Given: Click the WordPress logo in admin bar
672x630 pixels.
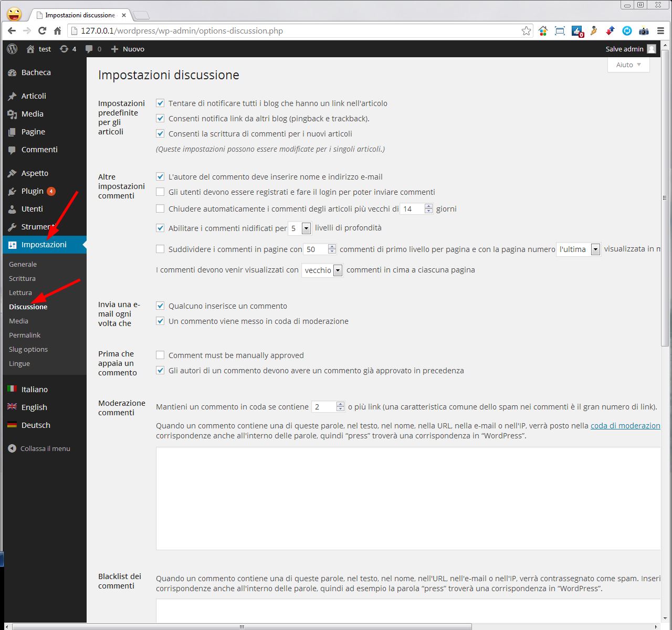Looking at the screenshot, I should pyautogui.click(x=12, y=49).
